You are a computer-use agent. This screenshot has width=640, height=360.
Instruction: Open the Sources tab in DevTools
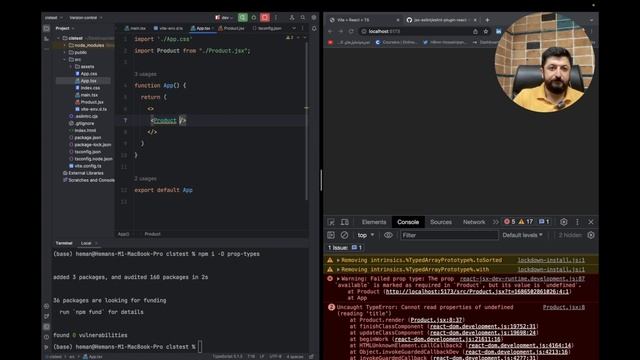[x=441, y=222]
